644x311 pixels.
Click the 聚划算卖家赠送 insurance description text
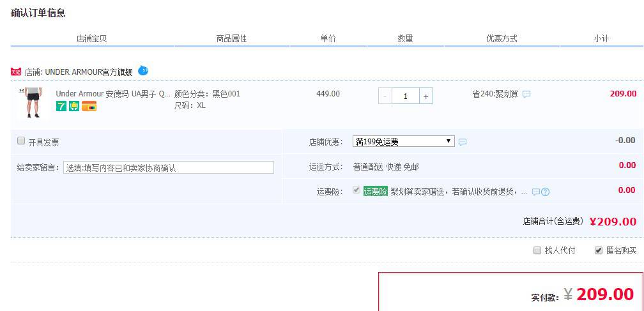(x=459, y=192)
